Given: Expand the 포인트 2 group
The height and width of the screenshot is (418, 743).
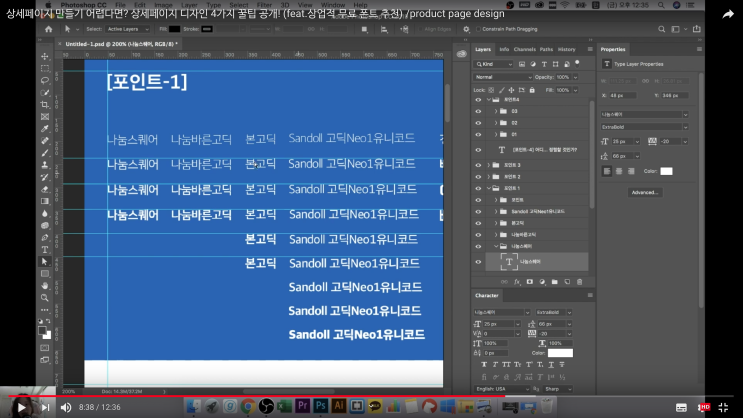Looking at the screenshot, I should (489, 177).
